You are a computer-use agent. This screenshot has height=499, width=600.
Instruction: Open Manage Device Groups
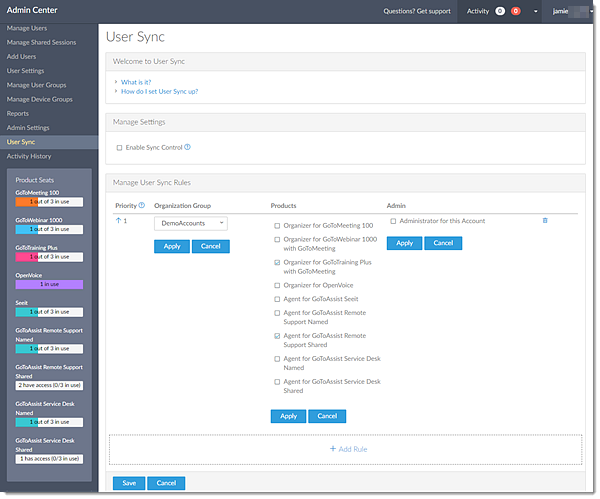click(x=39, y=99)
